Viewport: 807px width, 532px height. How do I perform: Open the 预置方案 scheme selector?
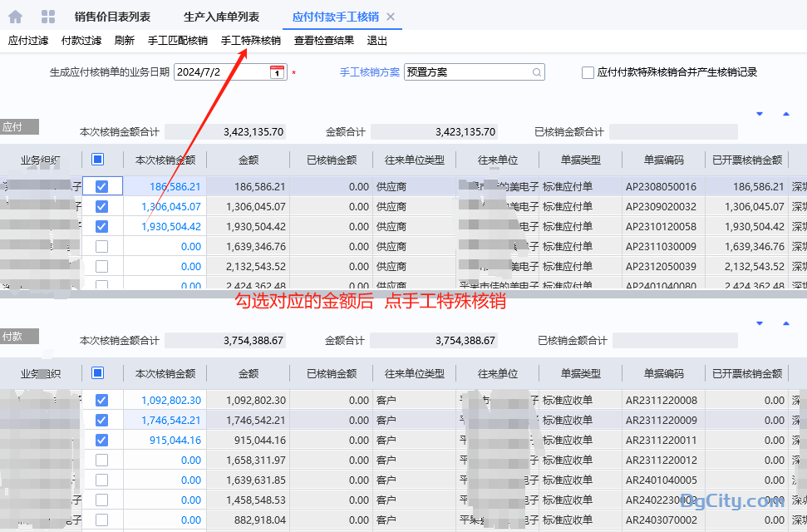(x=465, y=72)
